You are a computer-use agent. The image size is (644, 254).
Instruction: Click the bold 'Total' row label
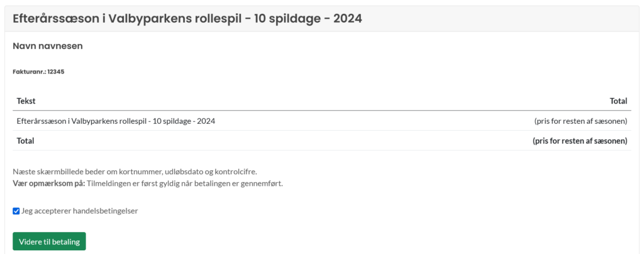pos(25,141)
